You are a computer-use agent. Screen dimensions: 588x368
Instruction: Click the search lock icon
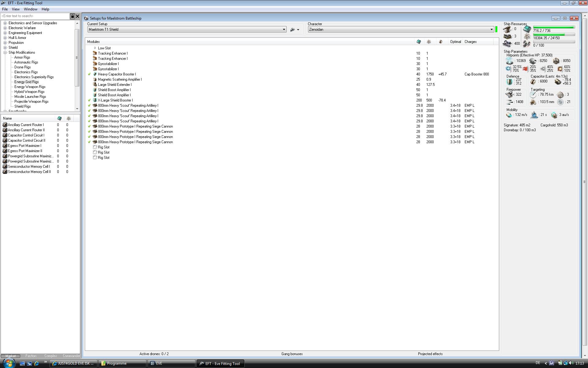click(x=73, y=16)
